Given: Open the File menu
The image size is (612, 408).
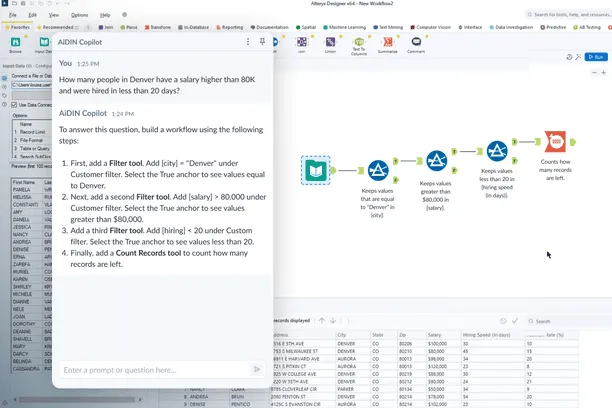Looking at the screenshot, I should point(13,15).
